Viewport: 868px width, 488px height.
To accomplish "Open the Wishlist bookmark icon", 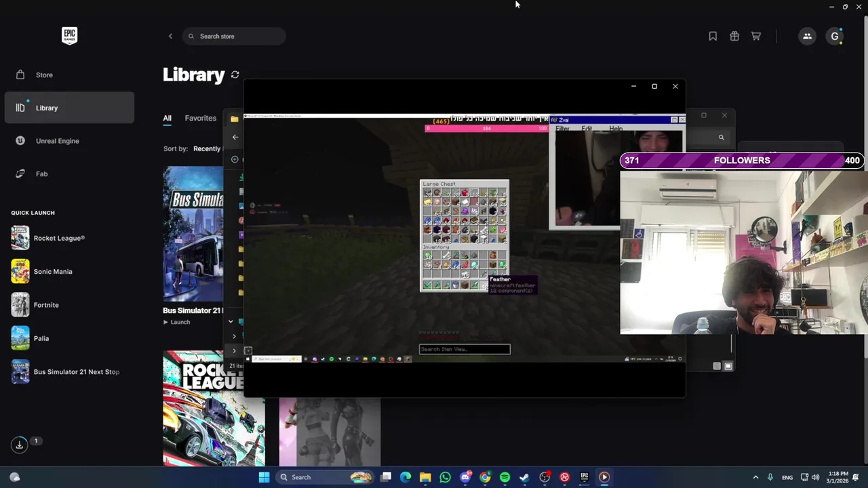I will point(713,36).
